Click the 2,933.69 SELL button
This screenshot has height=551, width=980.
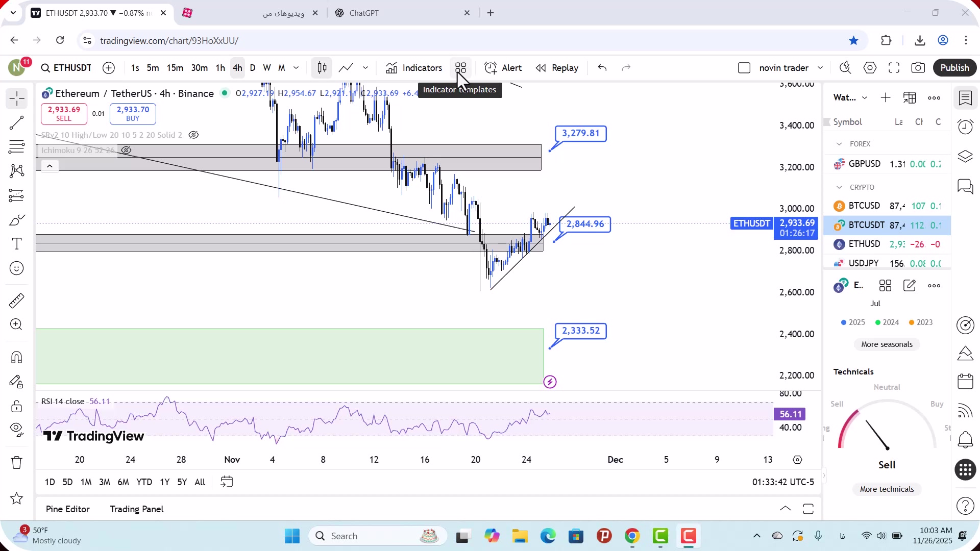(x=64, y=114)
